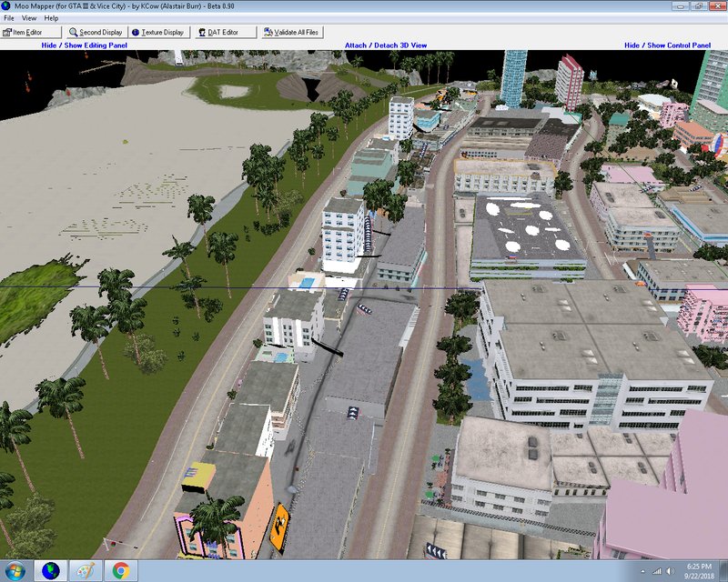Open the Help menu
Image resolution: width=728 pixels, height=582 pixels.
pyautogui.click(x=51, y=18)
